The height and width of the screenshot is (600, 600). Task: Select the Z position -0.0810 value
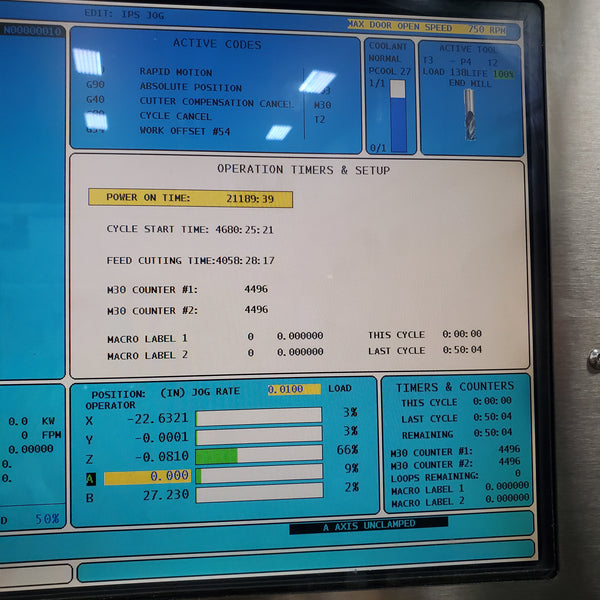coord(162,457)
